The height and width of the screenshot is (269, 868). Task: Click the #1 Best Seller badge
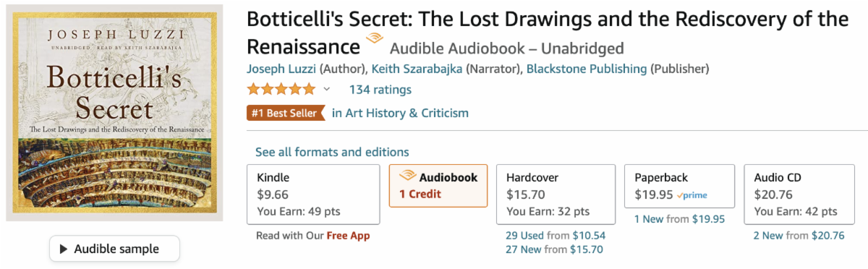coord(284,113)
